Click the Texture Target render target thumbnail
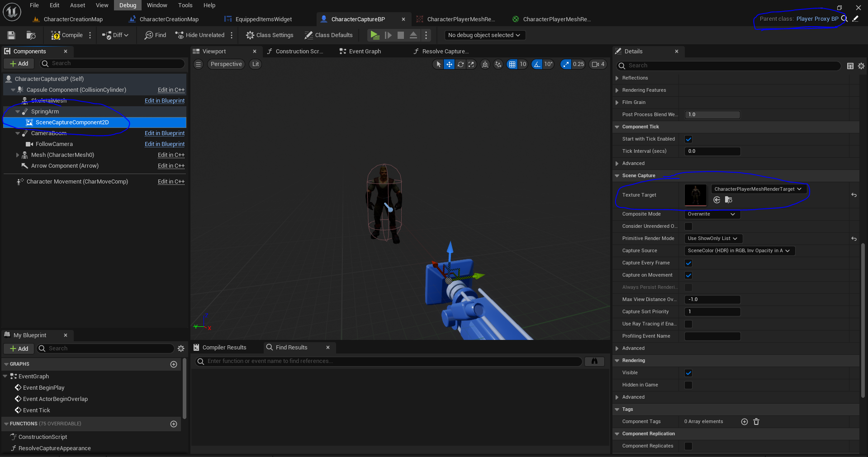The image size is (868, 457). point(696,195)
